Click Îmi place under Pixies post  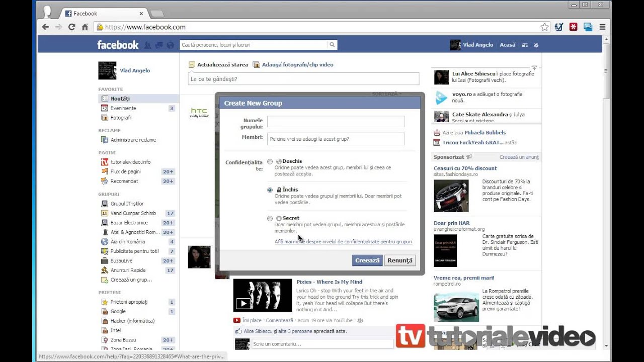[252, 320]
